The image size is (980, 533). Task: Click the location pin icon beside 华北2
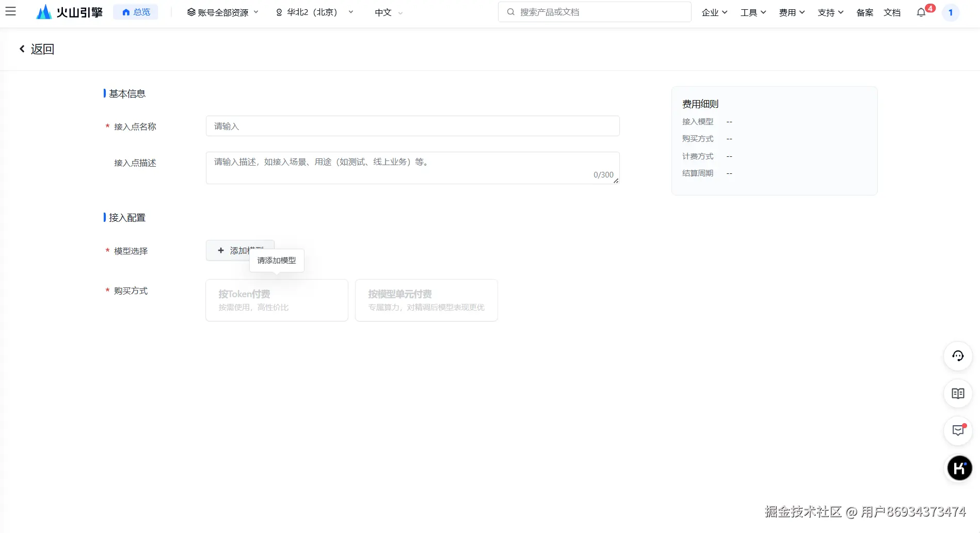[x=279, y=12]
